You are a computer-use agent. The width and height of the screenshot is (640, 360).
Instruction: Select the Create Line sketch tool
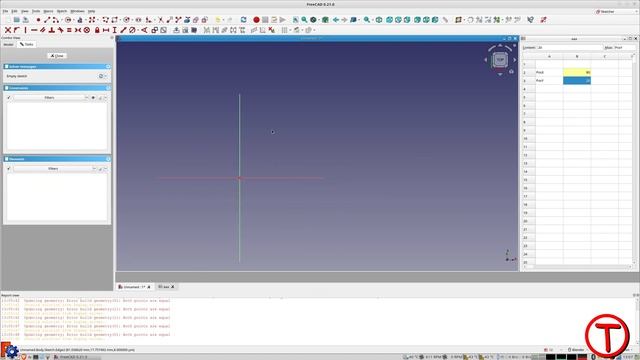(47, 20)
